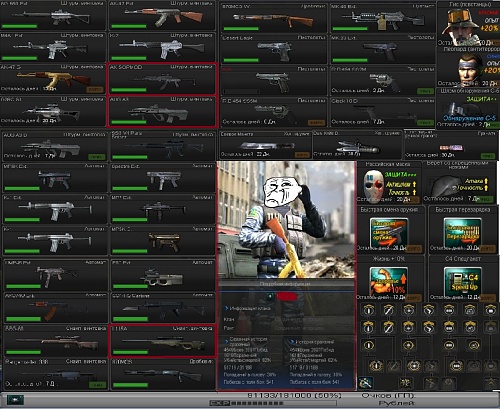Select the Spectre Ext submachine gun
The width and height of the screenshot is (500, 409).
[x=163, y=178]
